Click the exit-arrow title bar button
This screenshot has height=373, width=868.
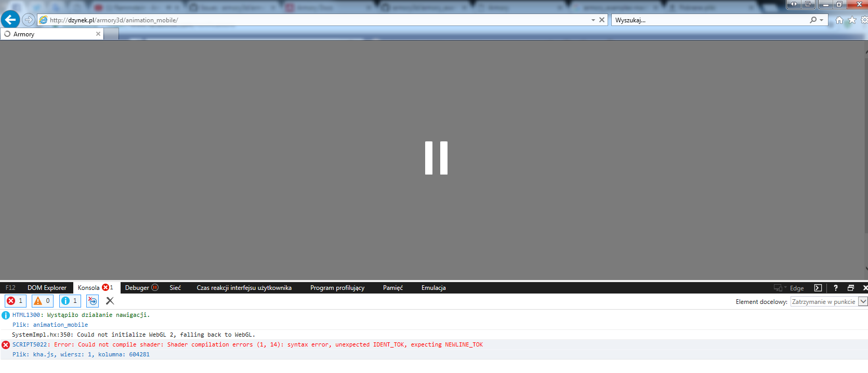tap(808, 4)
